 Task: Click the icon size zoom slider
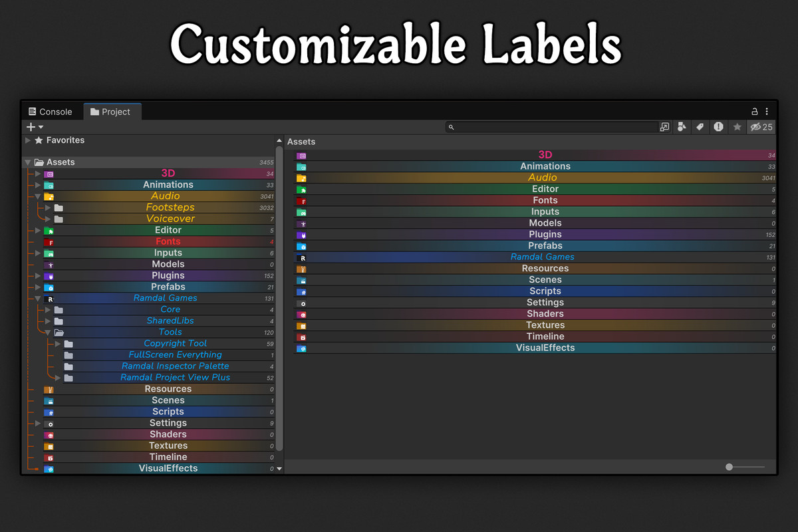coord(730,467)
